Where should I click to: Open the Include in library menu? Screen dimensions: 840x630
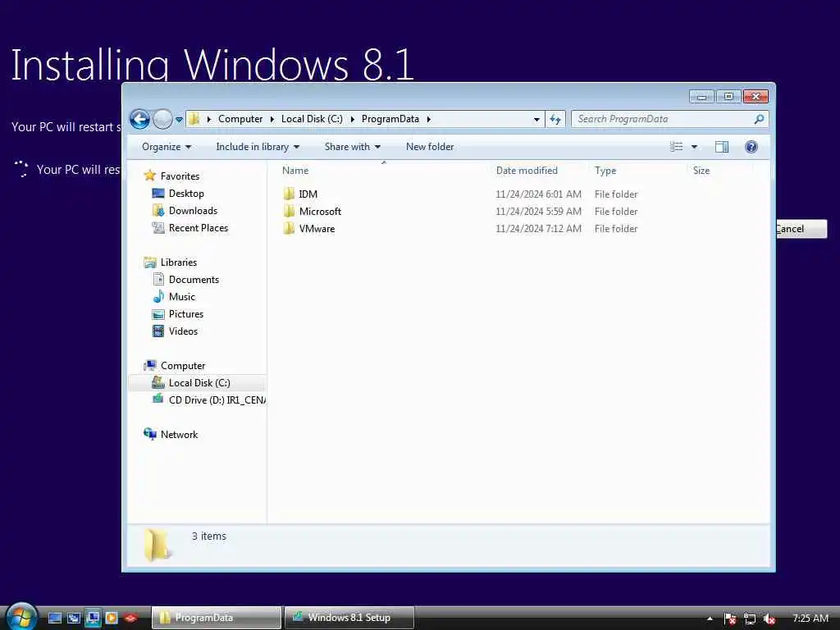258,147
